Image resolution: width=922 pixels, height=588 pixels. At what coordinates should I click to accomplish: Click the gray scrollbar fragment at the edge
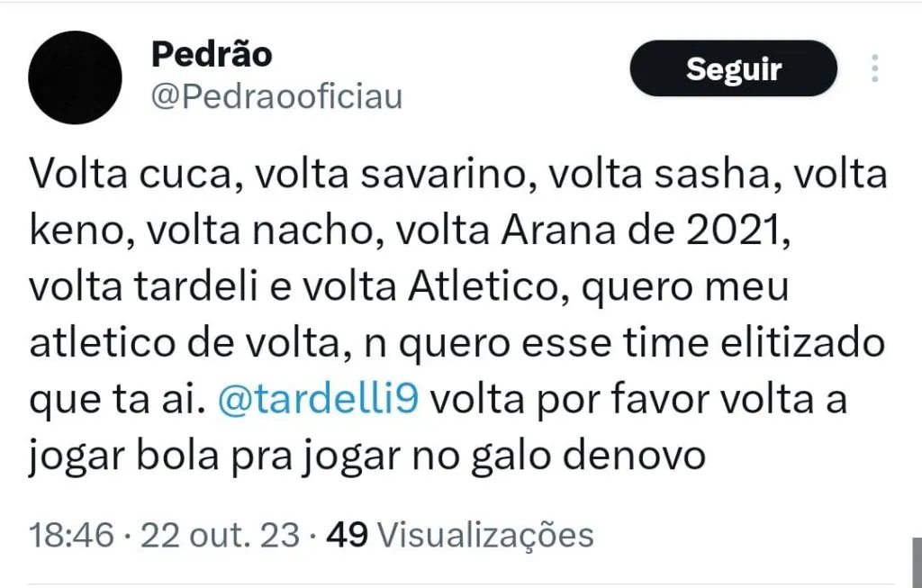916,563
